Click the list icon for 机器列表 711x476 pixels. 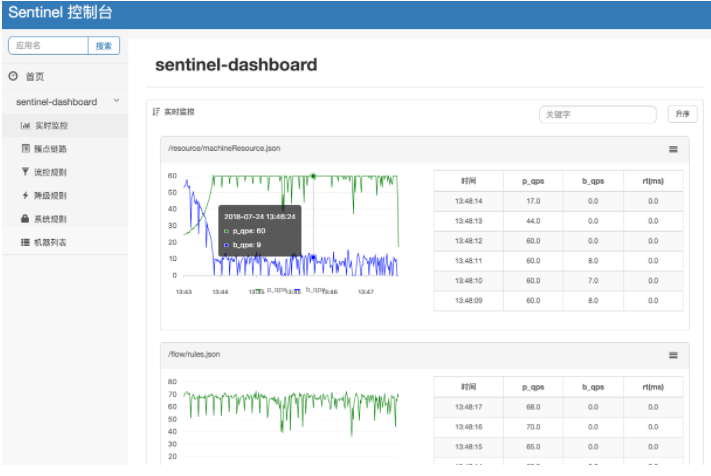25,242
